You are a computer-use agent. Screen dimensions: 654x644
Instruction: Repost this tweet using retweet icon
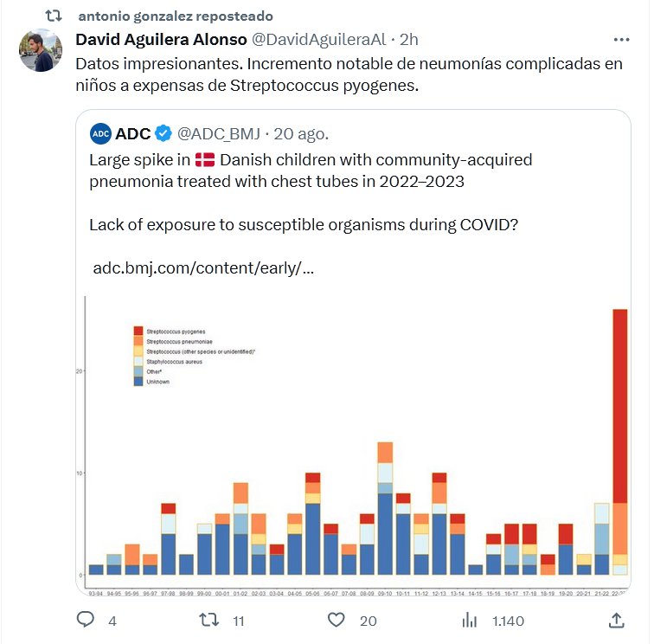[x=209, y=620]
